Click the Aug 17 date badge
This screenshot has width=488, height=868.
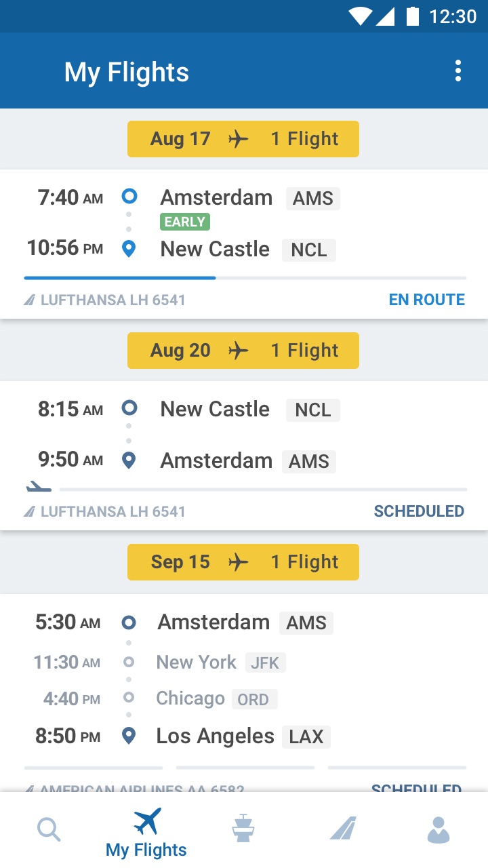[x=243, y=139]
